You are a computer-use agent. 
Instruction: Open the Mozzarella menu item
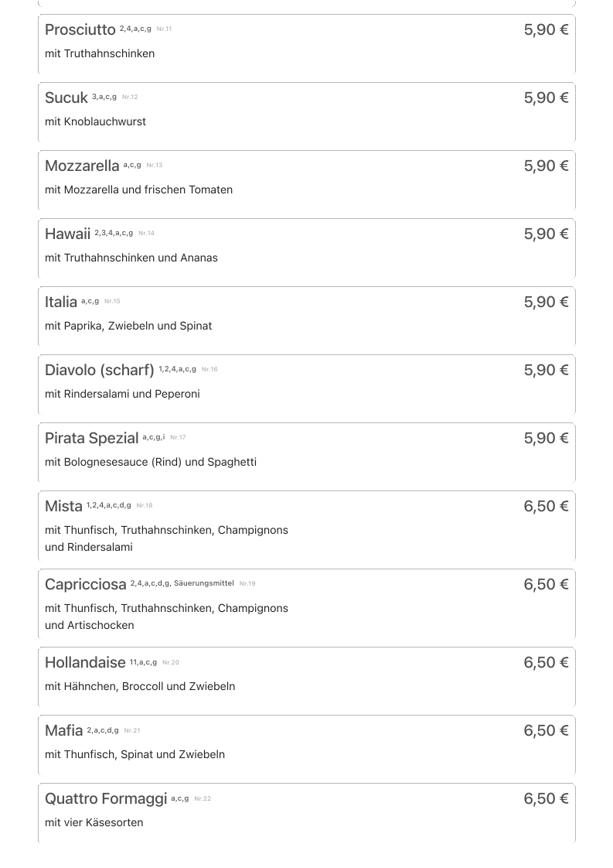82,166
